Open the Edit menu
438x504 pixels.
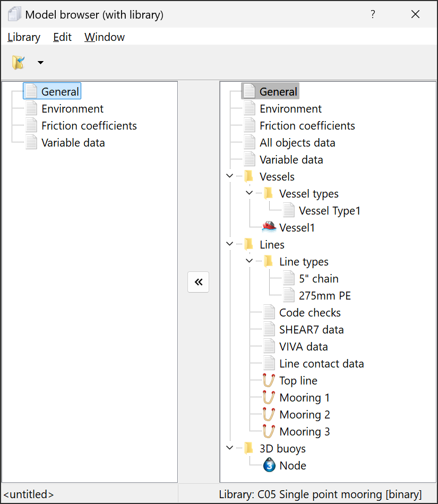coord(62,37)
